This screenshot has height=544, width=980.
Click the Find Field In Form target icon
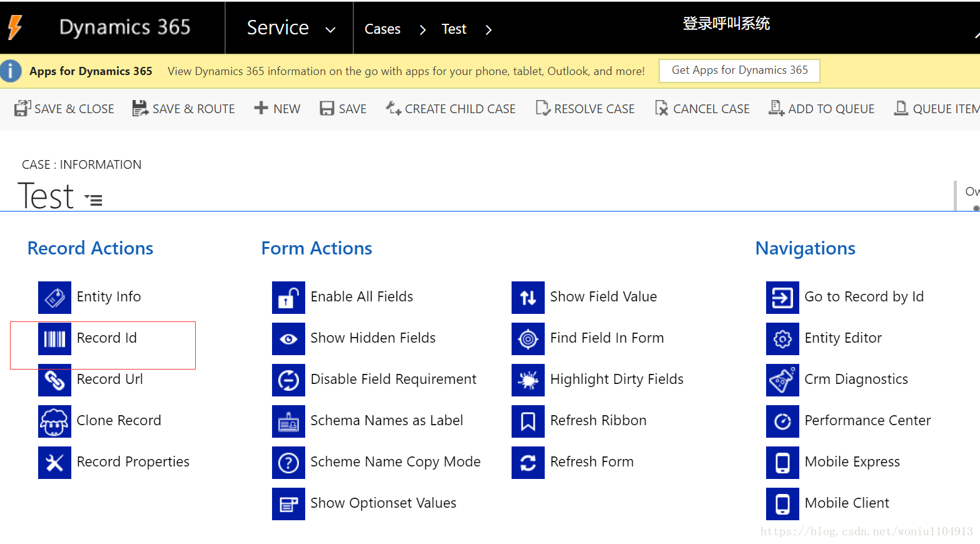(x=528, y=339)
